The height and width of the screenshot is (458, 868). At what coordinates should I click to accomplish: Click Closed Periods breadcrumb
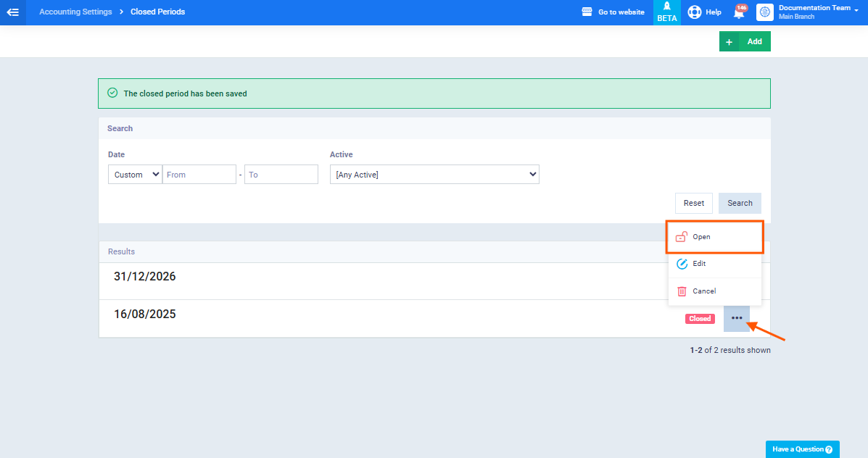coord(158,12)
